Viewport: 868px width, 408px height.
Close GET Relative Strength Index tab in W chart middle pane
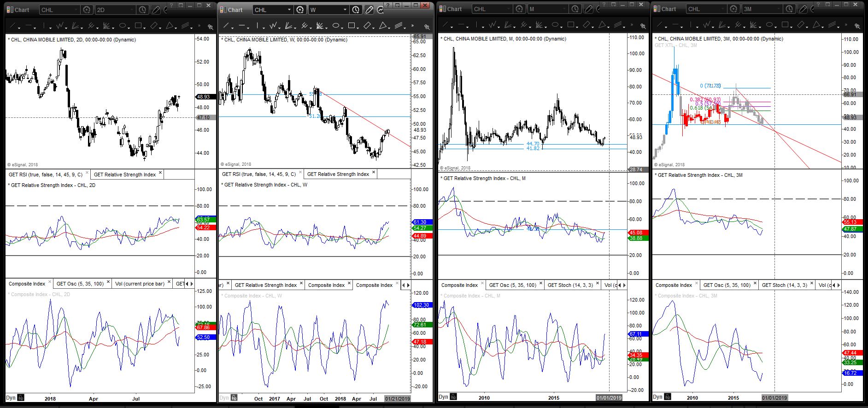tap(374, 173)
